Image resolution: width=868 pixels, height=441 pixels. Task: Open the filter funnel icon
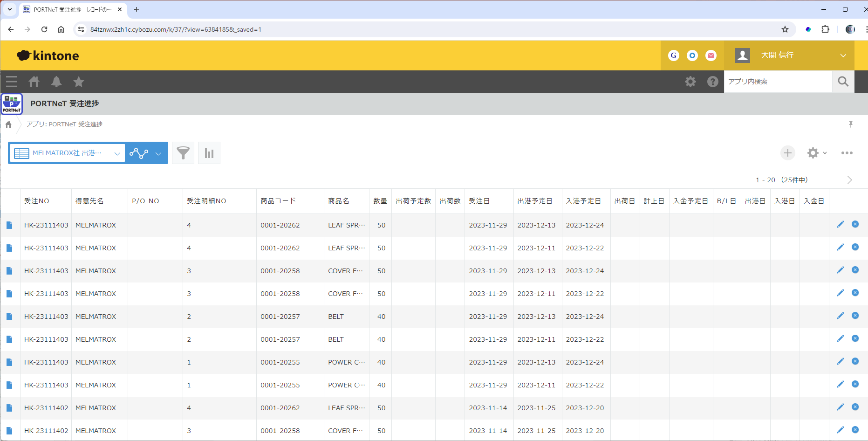click(x=183, y=153)
